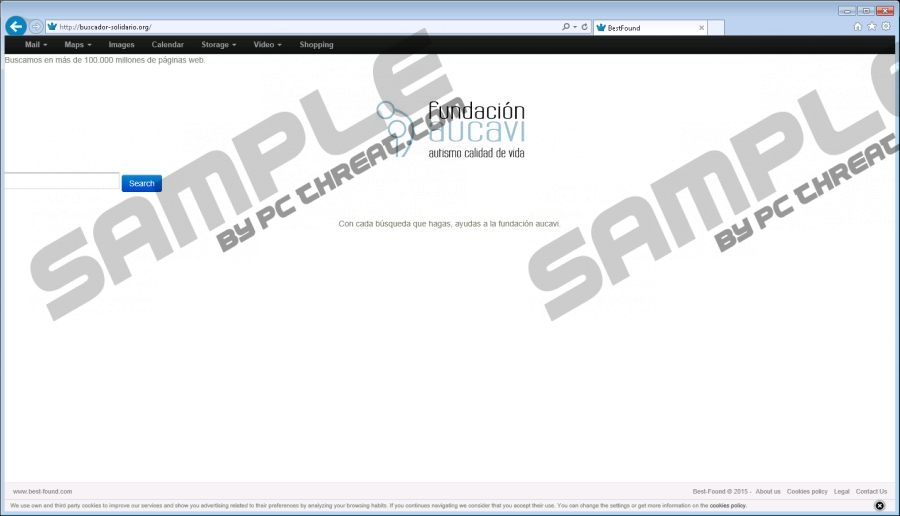
Task: Open the Calendar menu item
Action: 167,45
